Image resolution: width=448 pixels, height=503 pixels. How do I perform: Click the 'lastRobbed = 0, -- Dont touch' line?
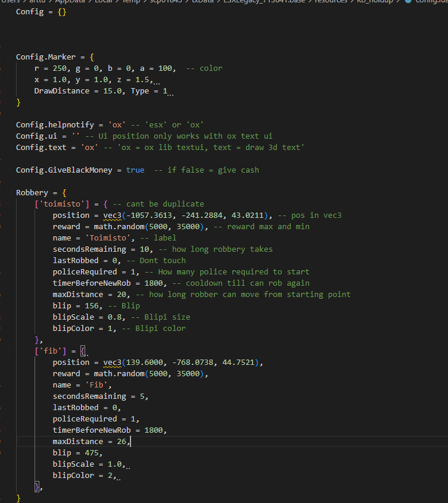[119, 261]
